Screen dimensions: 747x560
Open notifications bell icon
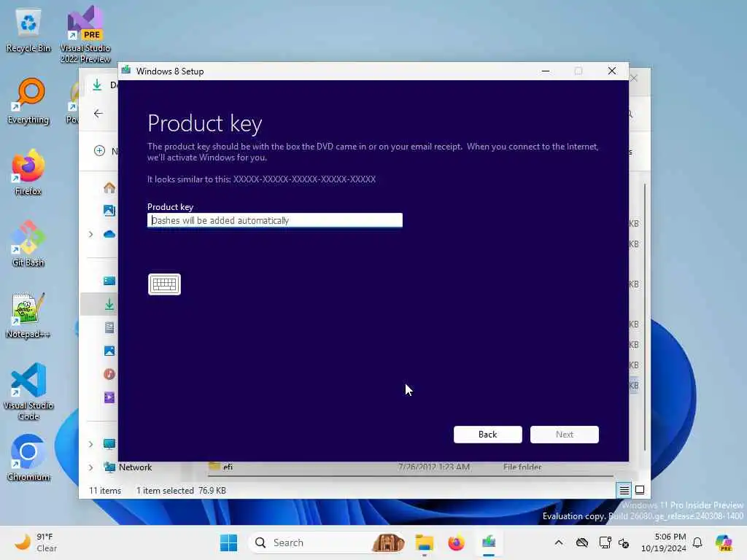(697, 542)
